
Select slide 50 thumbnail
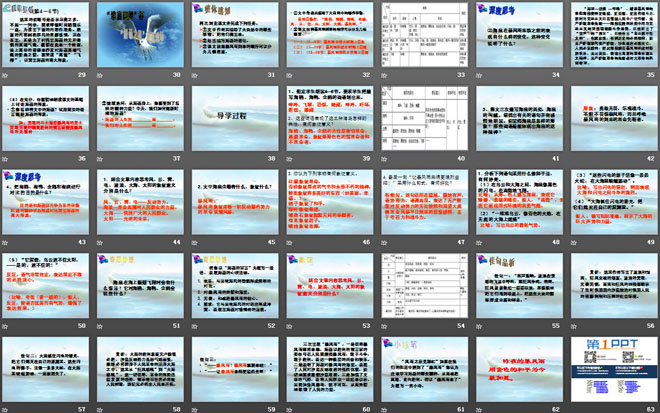45,285
